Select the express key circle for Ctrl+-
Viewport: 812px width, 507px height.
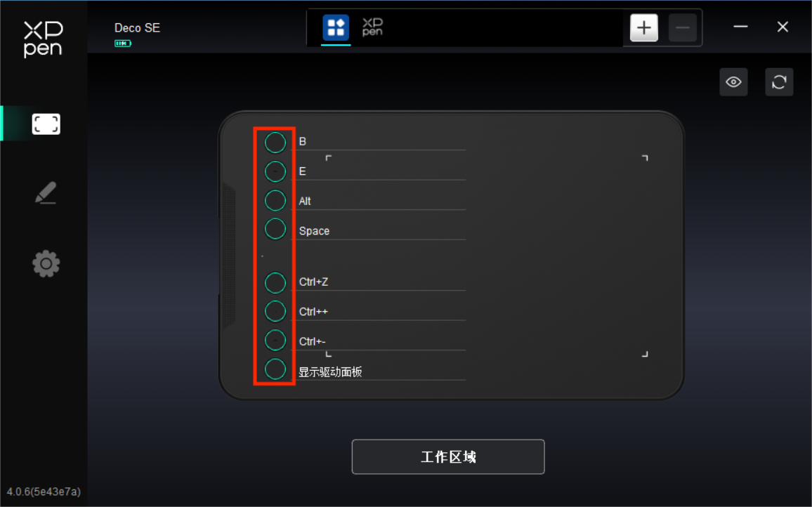coord(275,341)
